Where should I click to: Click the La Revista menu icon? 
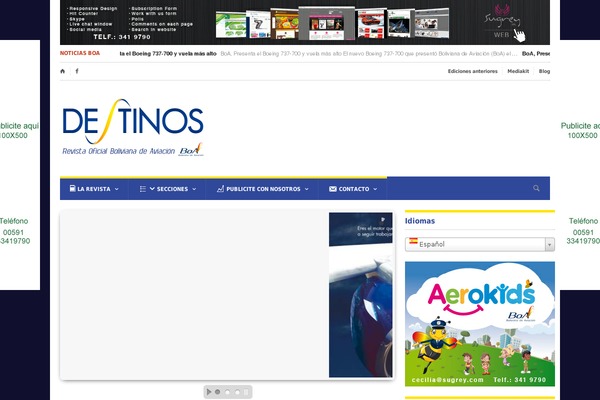[x=72, y=188]
